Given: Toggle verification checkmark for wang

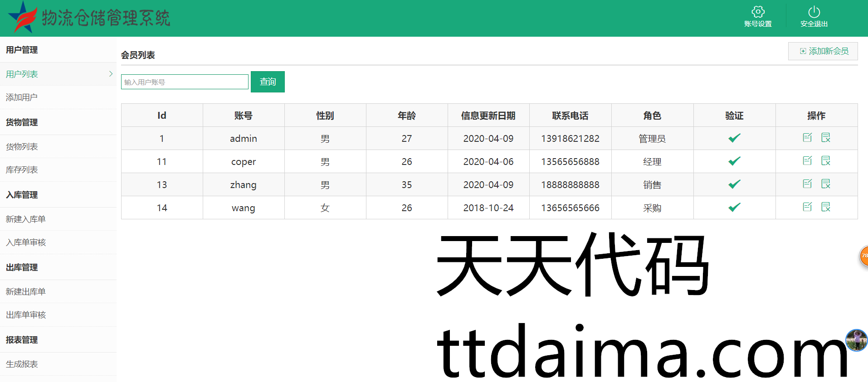Looking at the screenshot, I should coord(734,207).
